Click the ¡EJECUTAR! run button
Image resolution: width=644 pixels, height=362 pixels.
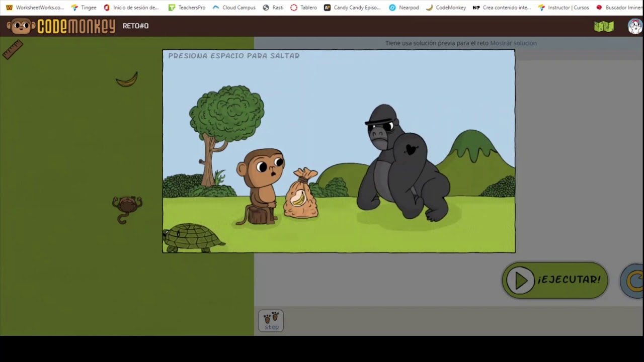point(554,280)
